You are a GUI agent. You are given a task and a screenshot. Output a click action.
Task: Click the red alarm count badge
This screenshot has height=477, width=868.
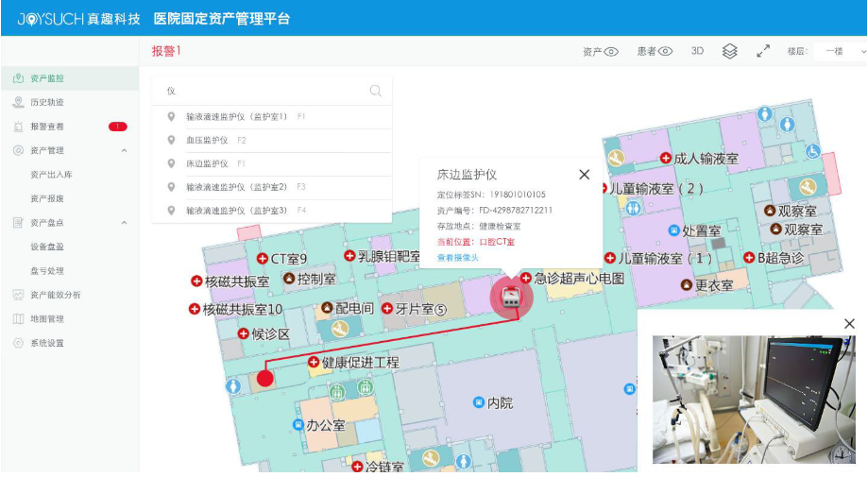(118, 127)
